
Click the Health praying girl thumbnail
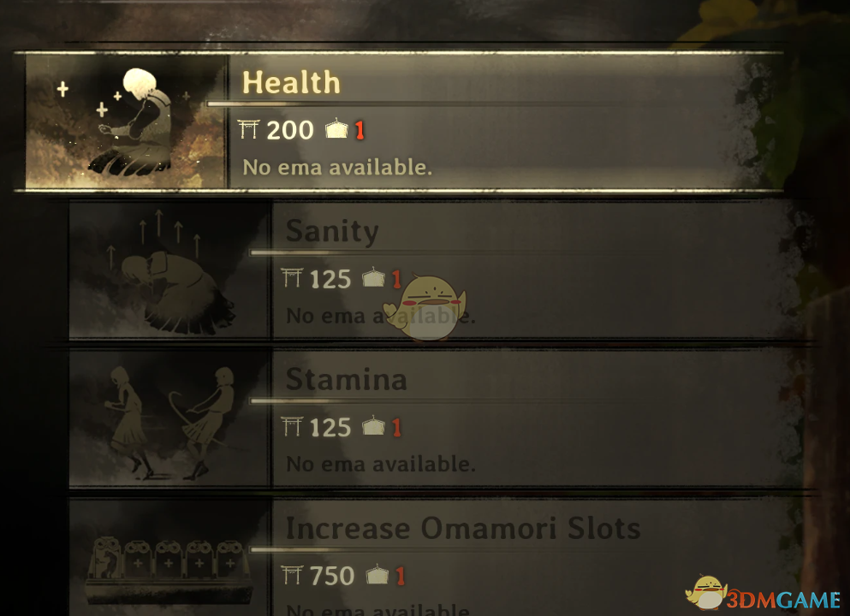coord(126,121)
